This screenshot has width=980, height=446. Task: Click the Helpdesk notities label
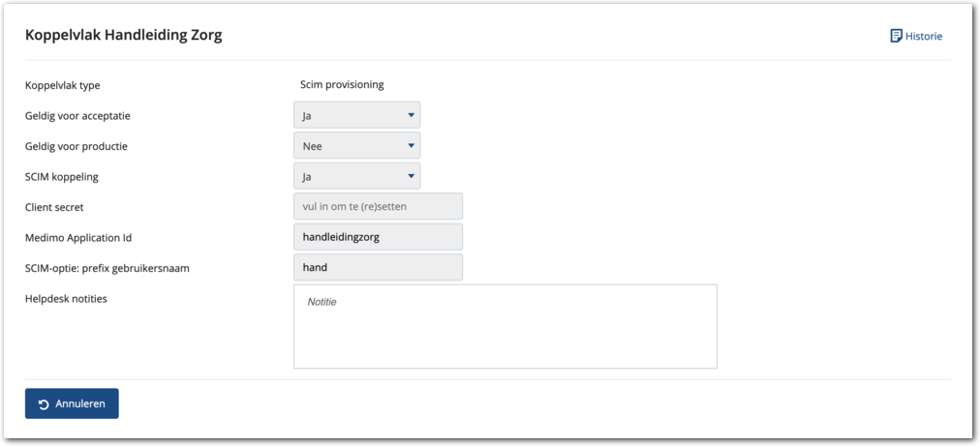(x=66, y=298)
